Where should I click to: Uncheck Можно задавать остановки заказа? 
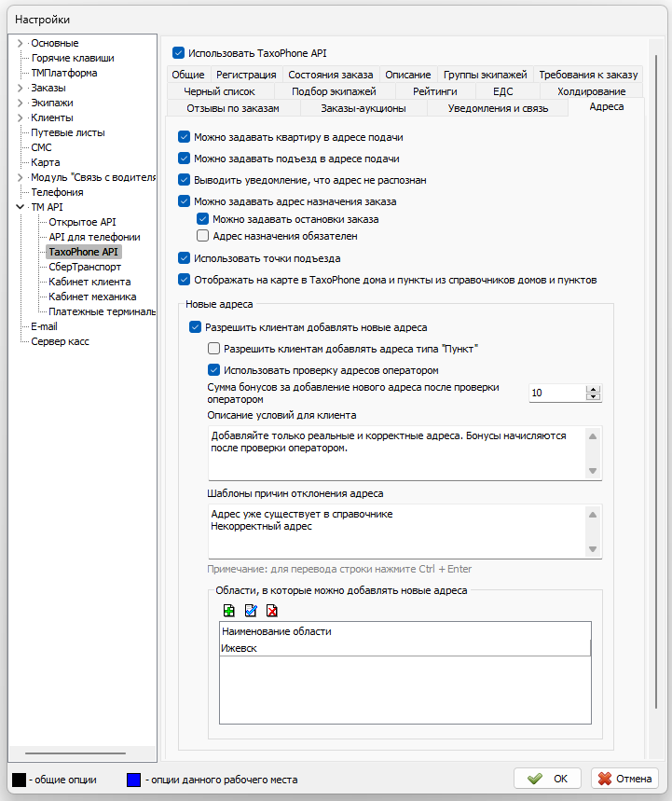(x=203, y=219)
